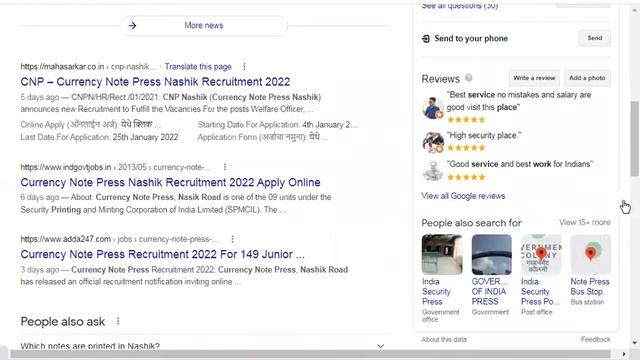Click "Best service no mistakes" review text

pyautogui.click(x=518, y=101)
